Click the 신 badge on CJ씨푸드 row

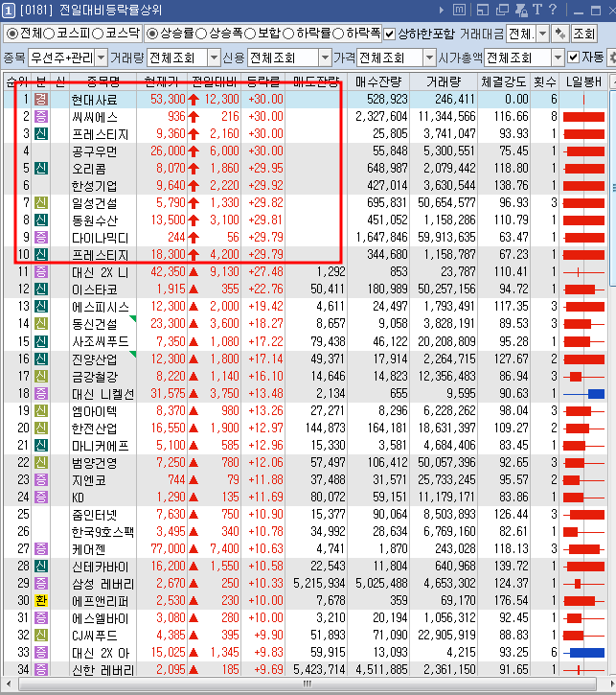(x=41, y=636)
